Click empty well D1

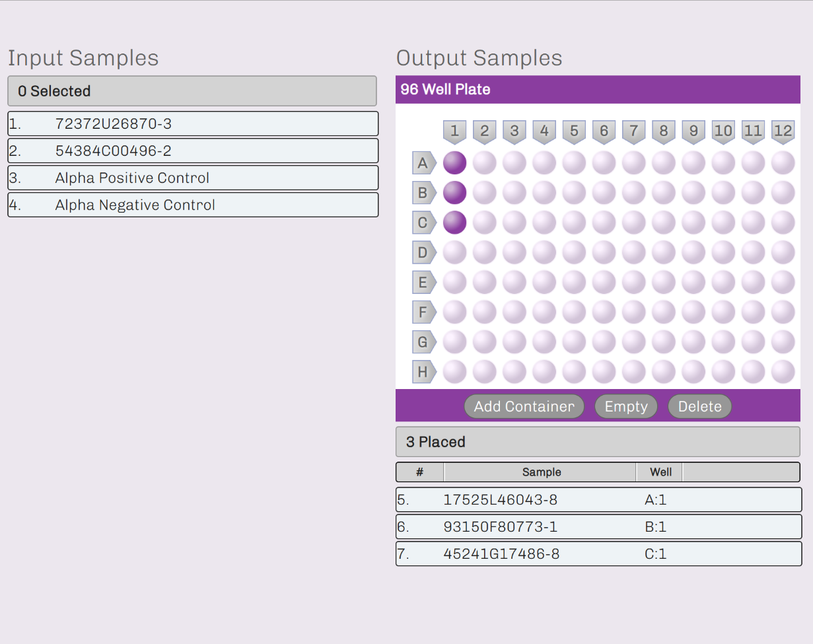click(x=454, y=252)
